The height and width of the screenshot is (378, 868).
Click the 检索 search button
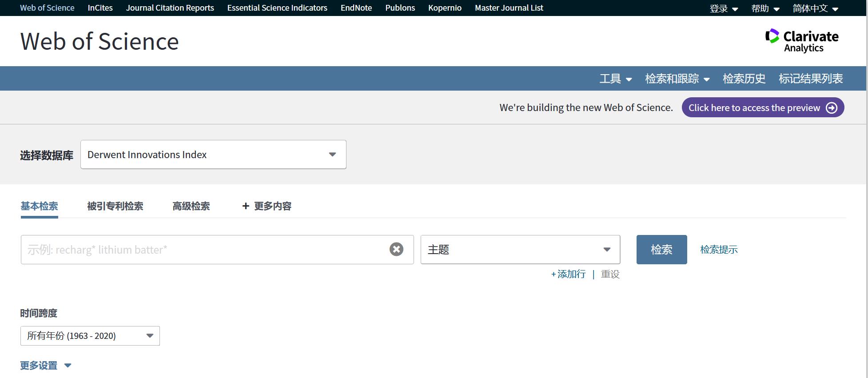[x=661, y=250]
